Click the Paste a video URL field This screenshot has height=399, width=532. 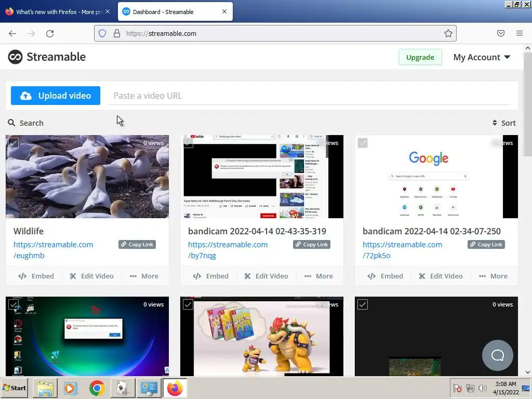point(310,96)
